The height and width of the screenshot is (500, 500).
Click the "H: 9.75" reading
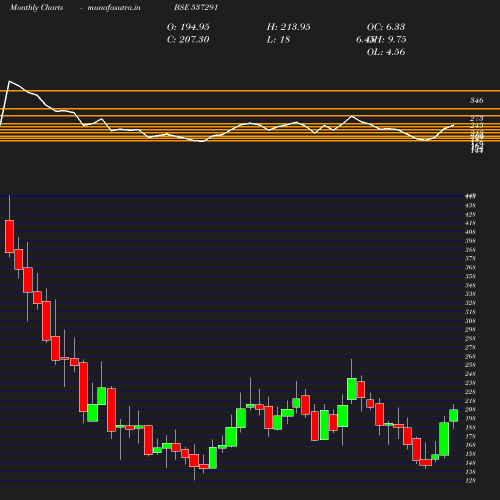point(390,40)
